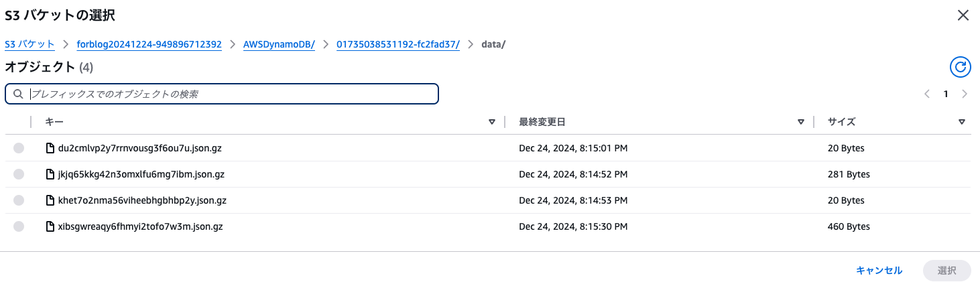The image size is (980, 282).
Task: Select radio button for jkjq65kkg42n3omxlfu6mg7ibm.json.gz
Action: 19,174
